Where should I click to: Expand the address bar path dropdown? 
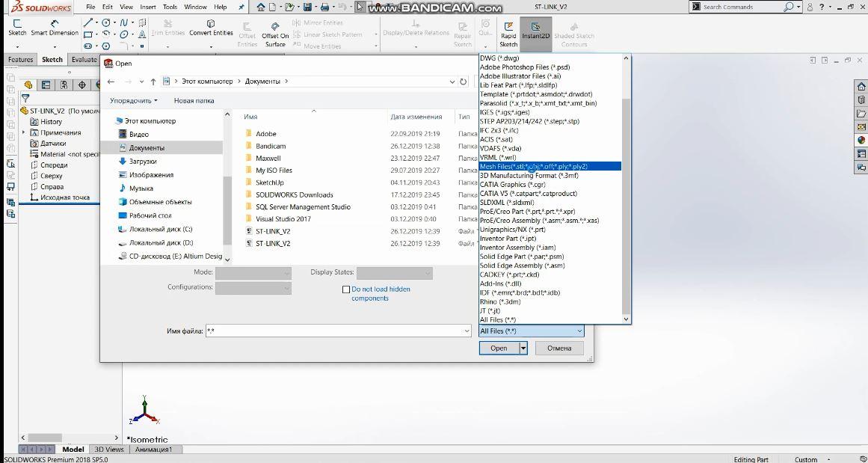(452, 82)
